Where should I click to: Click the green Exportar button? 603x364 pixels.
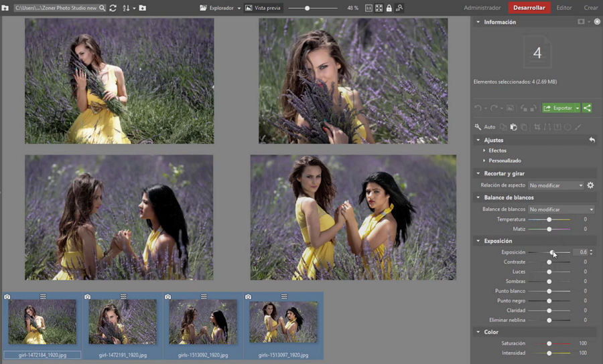pos(558,108)
